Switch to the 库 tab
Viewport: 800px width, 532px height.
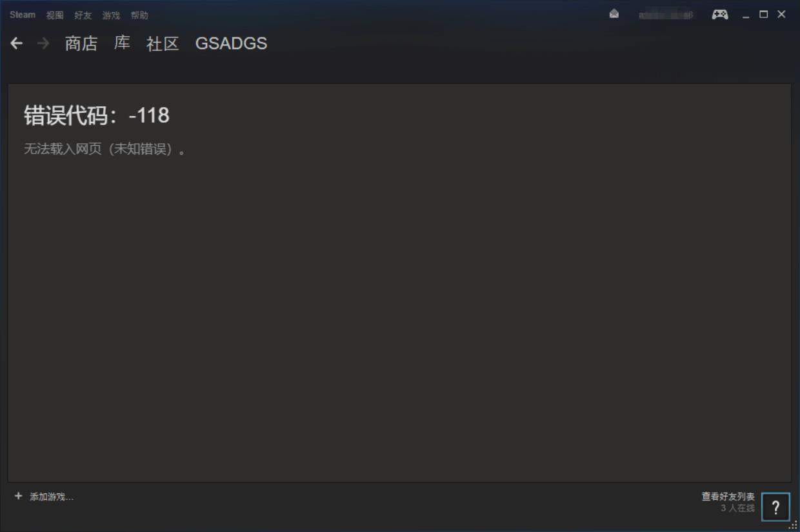[x=122, y=44]
